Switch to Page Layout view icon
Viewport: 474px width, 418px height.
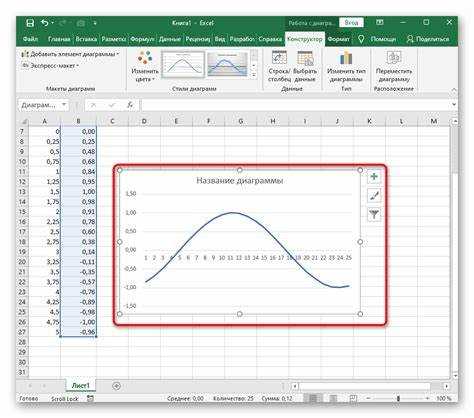[333, 398]
